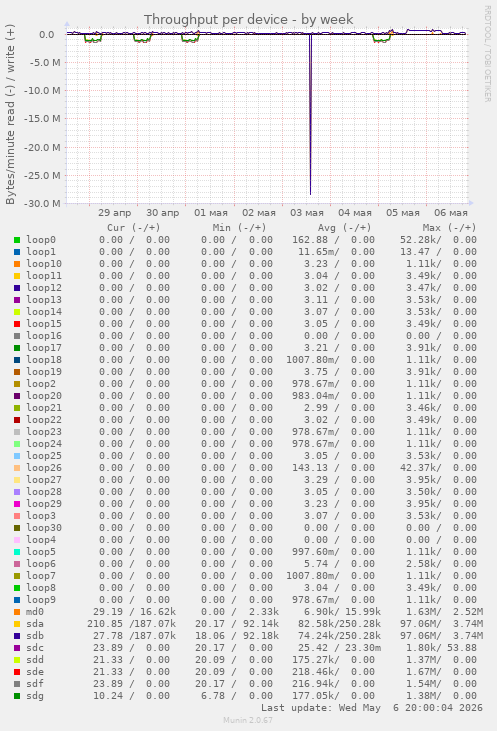
Task: Click the loop0 legend color swatch
Action: coord(17,240)
